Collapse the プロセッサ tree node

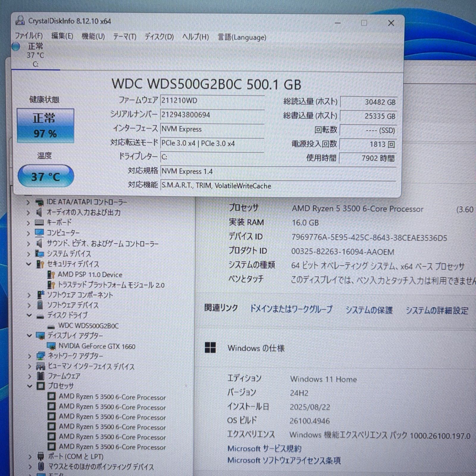[29, 386]
